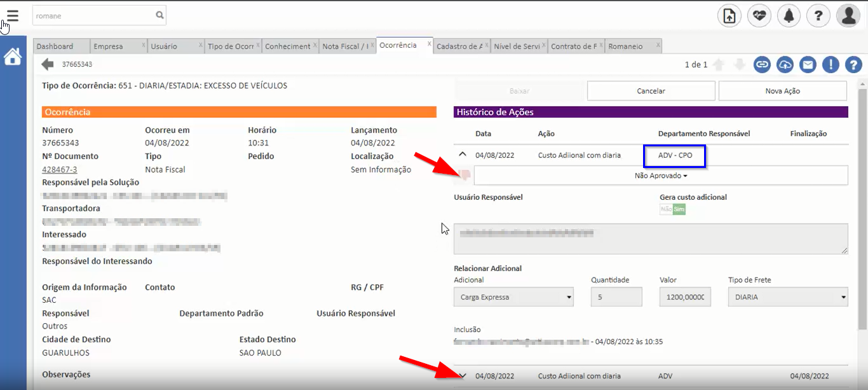
Task: Click the blue envelope email icon
Action: point(808,64)
